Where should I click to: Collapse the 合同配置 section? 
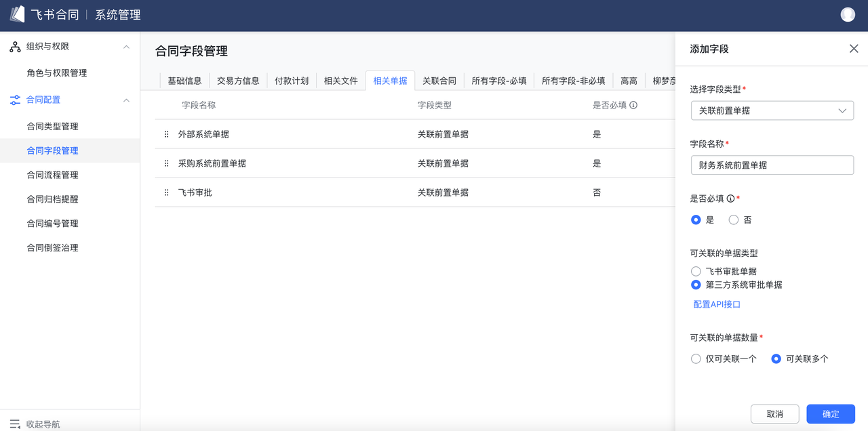126,100
